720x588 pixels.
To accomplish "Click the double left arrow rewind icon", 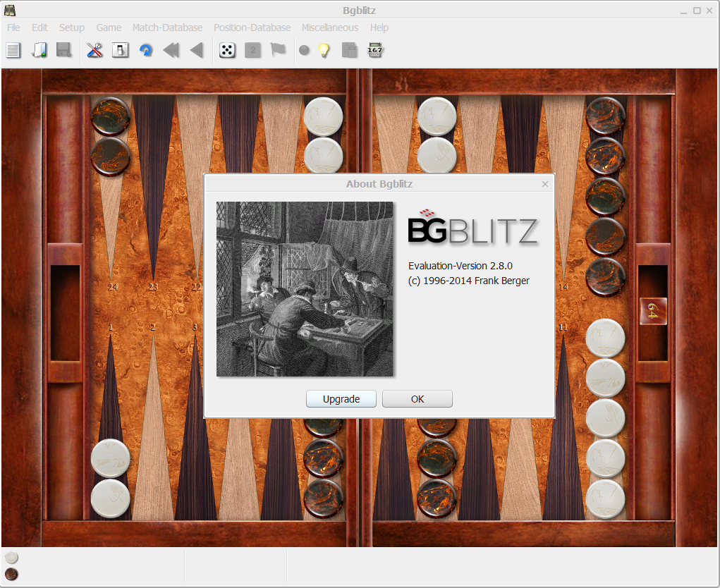I will click(x=171, y=50).
